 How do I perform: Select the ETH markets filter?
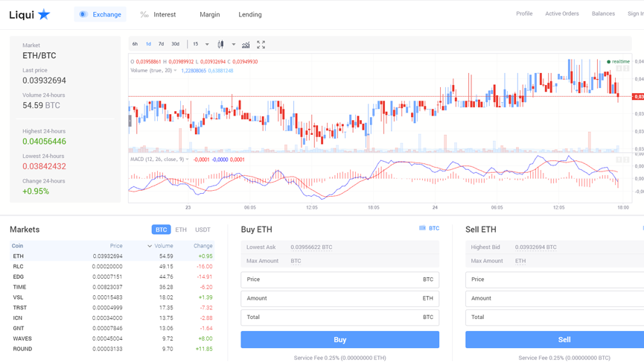181,230
